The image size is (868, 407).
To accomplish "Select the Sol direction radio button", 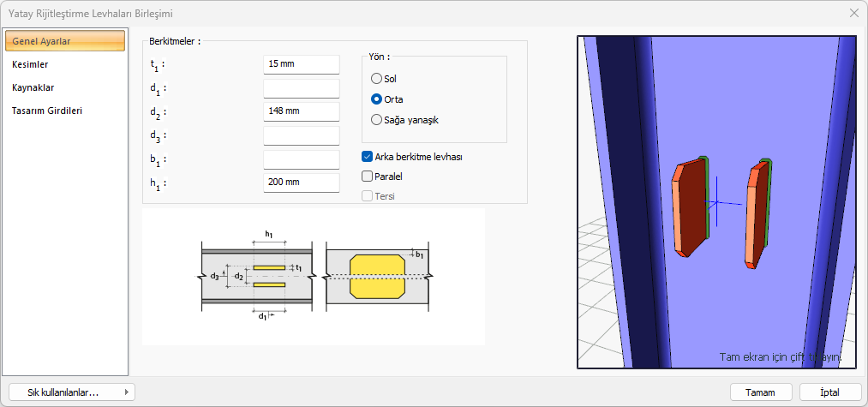I will pyautogui.click(x=376, y=79).
